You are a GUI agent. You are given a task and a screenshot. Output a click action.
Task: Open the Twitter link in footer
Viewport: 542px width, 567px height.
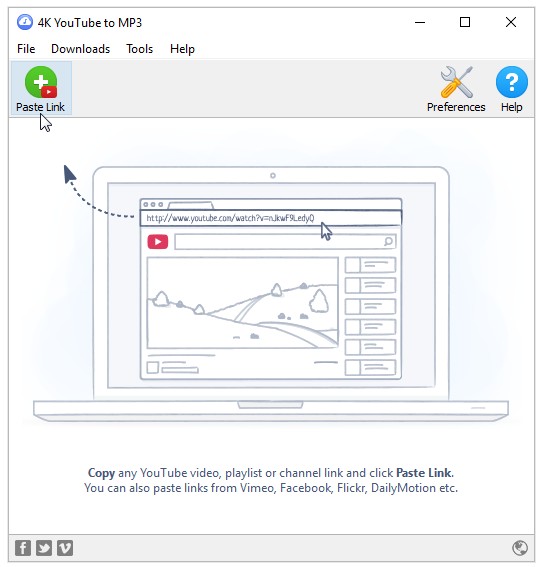pos(44,548)
